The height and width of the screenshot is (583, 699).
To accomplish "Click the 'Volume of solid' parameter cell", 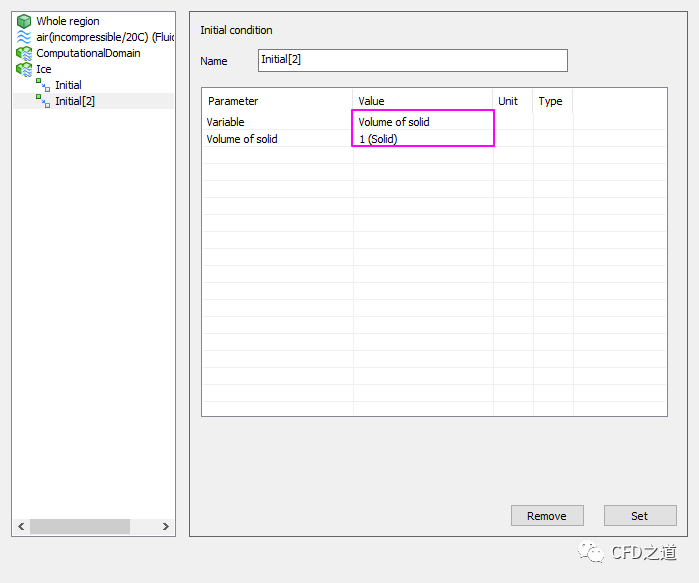I will 278,139.
